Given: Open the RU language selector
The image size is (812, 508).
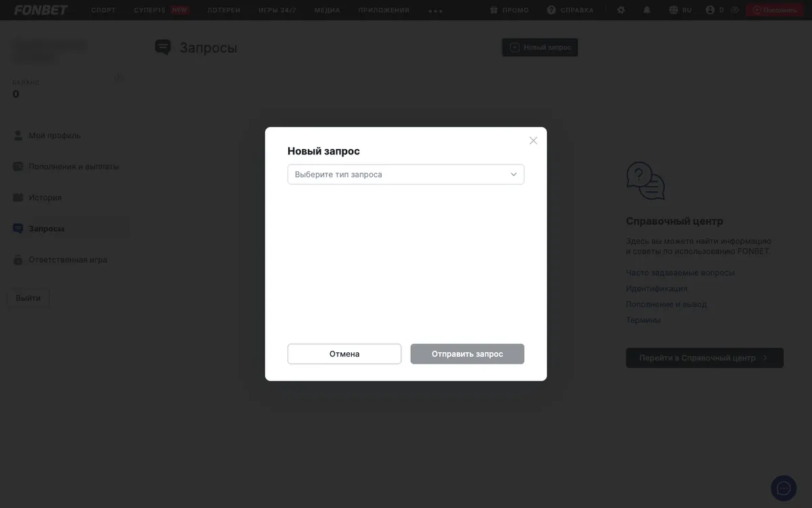Looking at the screenshot, I should (680, 10).
